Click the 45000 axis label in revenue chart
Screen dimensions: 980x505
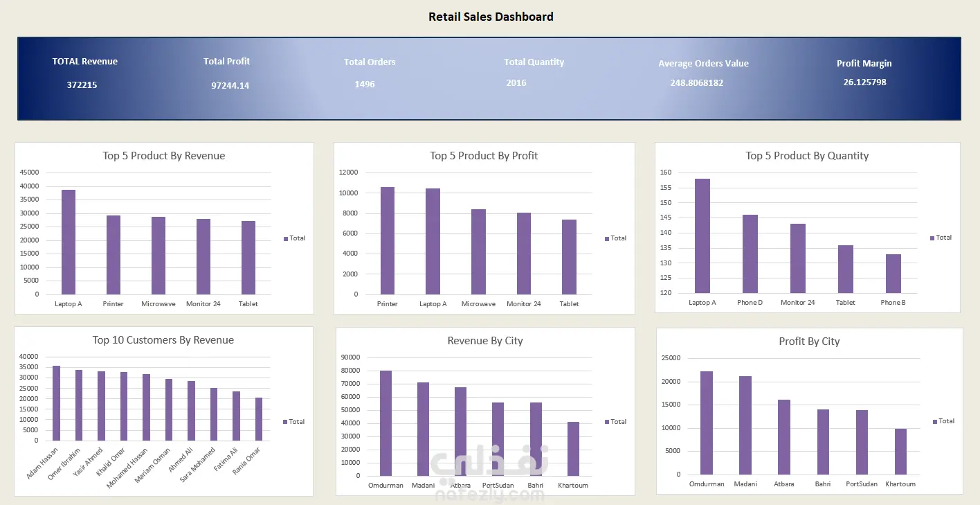[30, 172]
